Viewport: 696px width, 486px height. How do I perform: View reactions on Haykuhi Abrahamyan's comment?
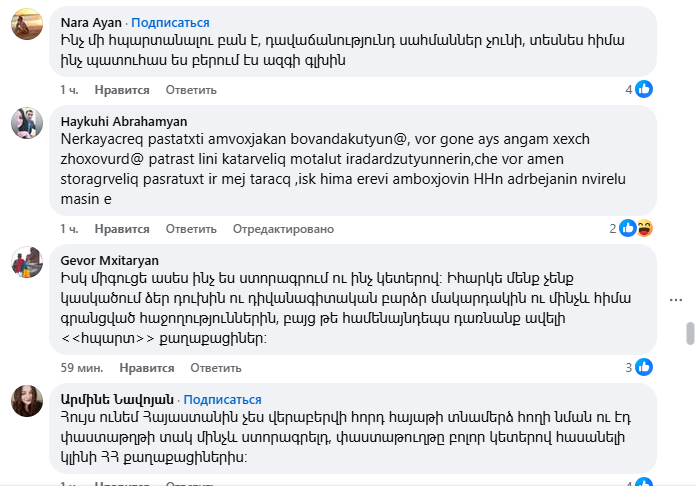pyautogui.click(x=635, y=228)
